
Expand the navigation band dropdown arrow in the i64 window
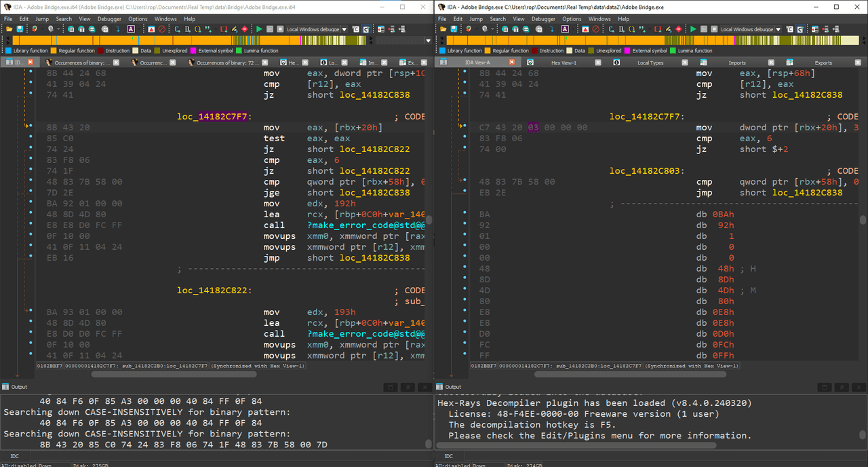click(x=428, y=40)
